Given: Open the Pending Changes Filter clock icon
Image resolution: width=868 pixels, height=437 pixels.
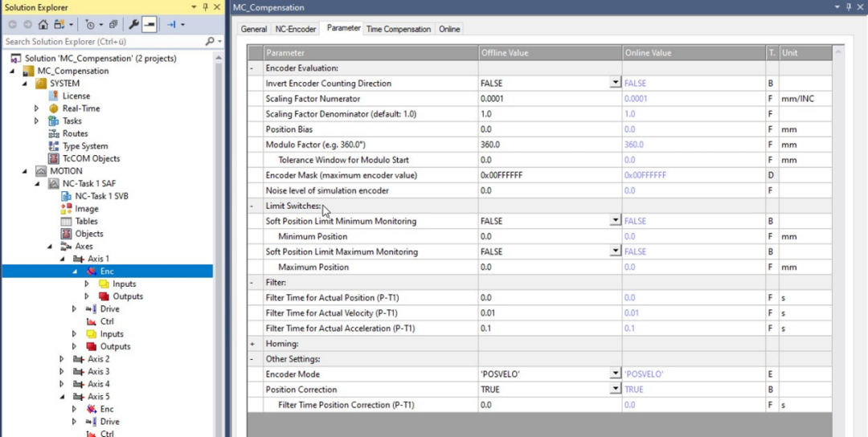Looking at the screenshot, I should click(x=90, y=24).
